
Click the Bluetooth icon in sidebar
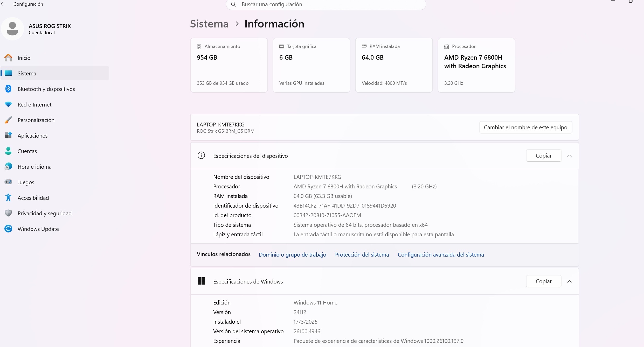pos(8,89)
